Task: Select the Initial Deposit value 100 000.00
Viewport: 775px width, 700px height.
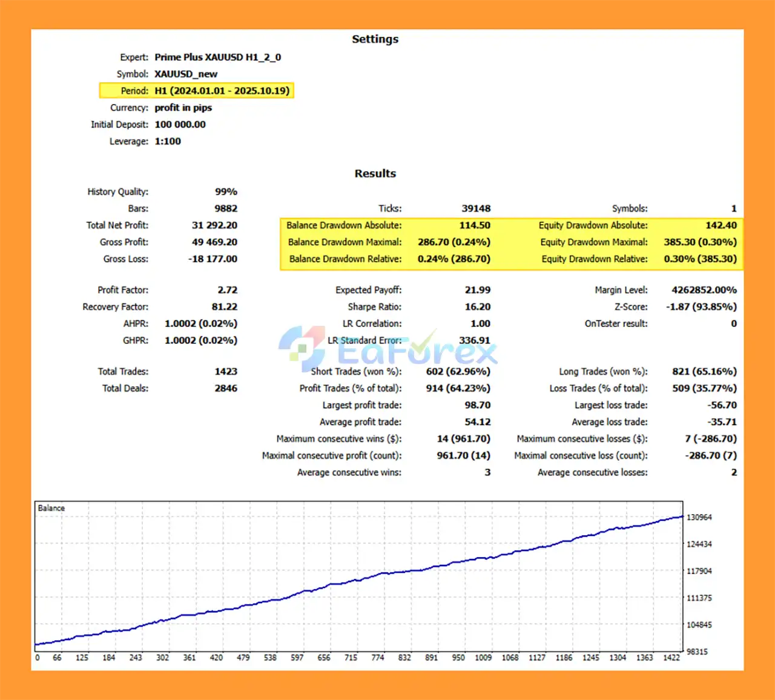Action: point(180,125)
